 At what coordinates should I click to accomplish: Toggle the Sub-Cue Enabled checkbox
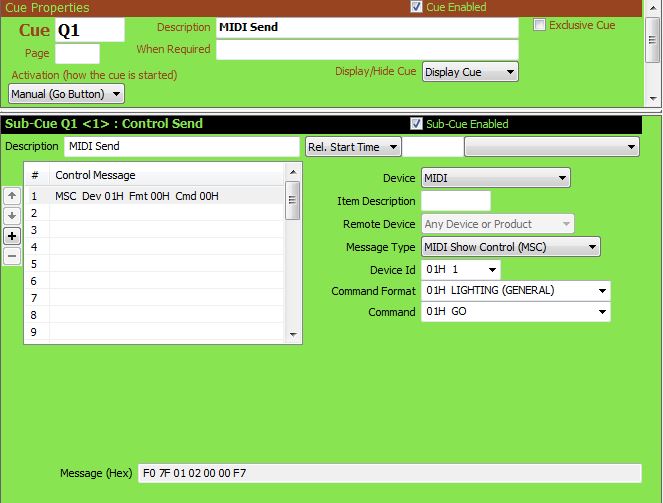416,124
